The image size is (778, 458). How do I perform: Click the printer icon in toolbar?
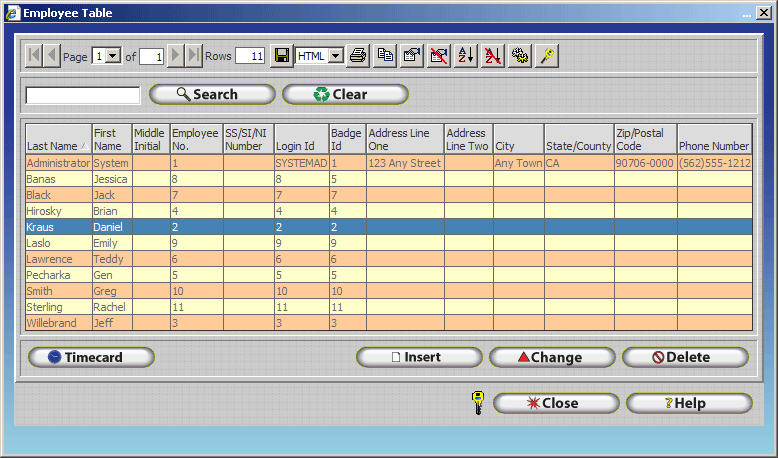pyautogui.click(x=358, y=56)
